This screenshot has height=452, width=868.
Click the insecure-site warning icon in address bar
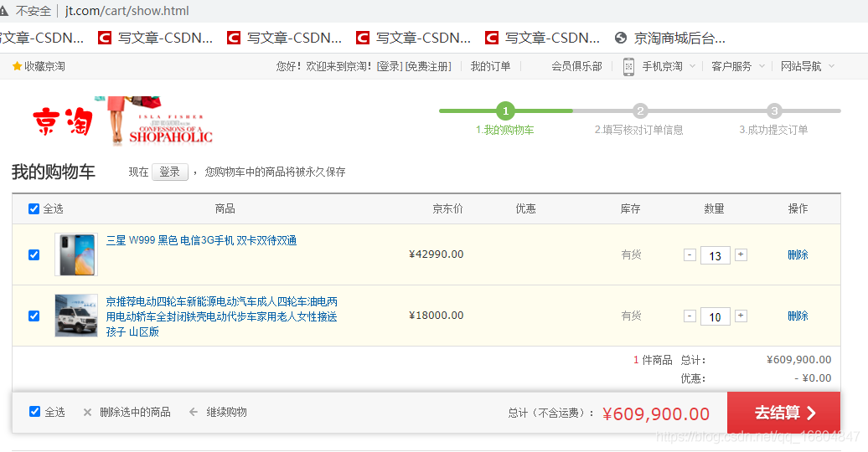[x=4, y=11]
